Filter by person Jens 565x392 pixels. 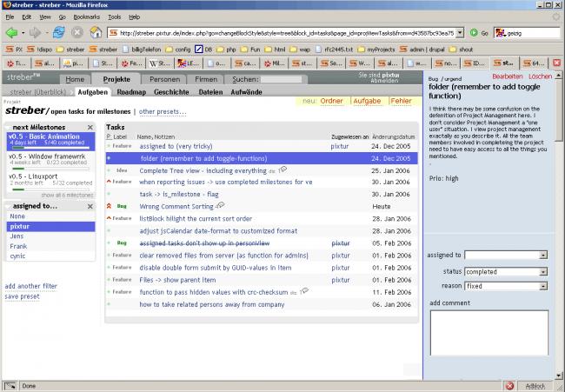tap(17, 236)
